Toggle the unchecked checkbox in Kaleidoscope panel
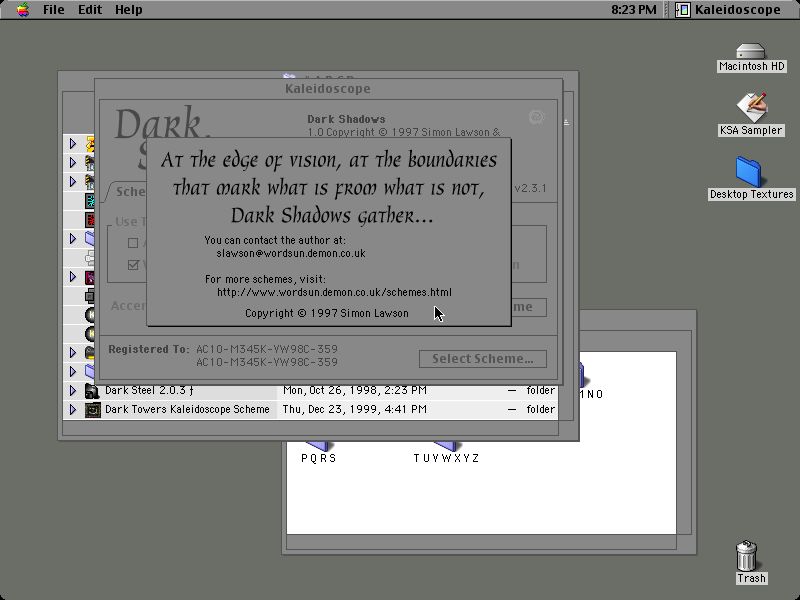 [133, 243]
